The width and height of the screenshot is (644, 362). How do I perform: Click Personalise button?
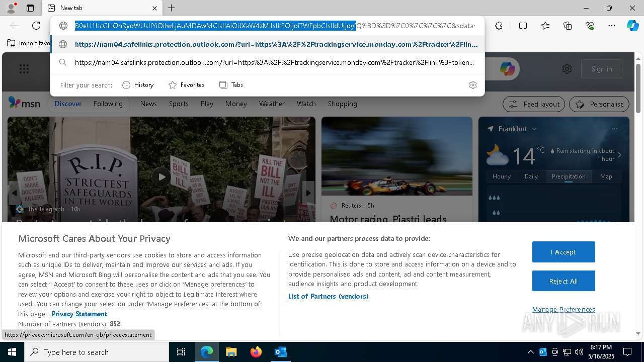click(x=599, y=104)
